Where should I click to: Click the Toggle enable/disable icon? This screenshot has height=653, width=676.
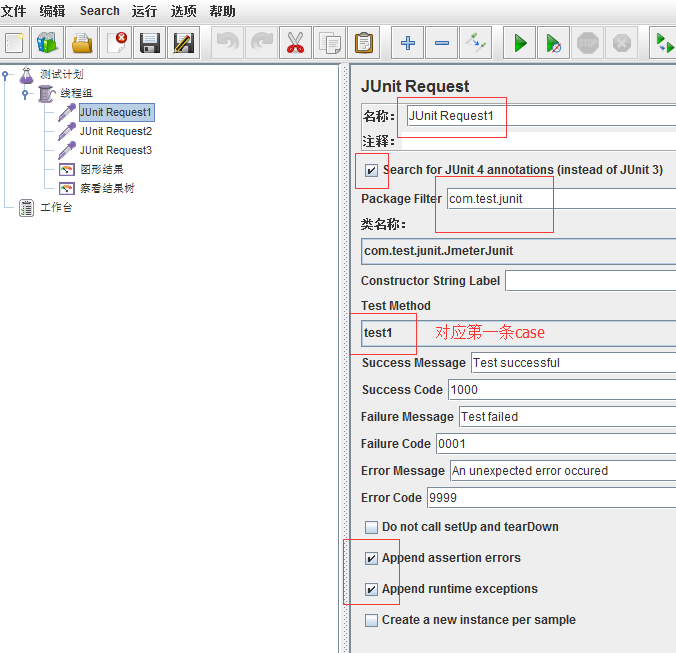pyautogui.click(x=476, y=43)
